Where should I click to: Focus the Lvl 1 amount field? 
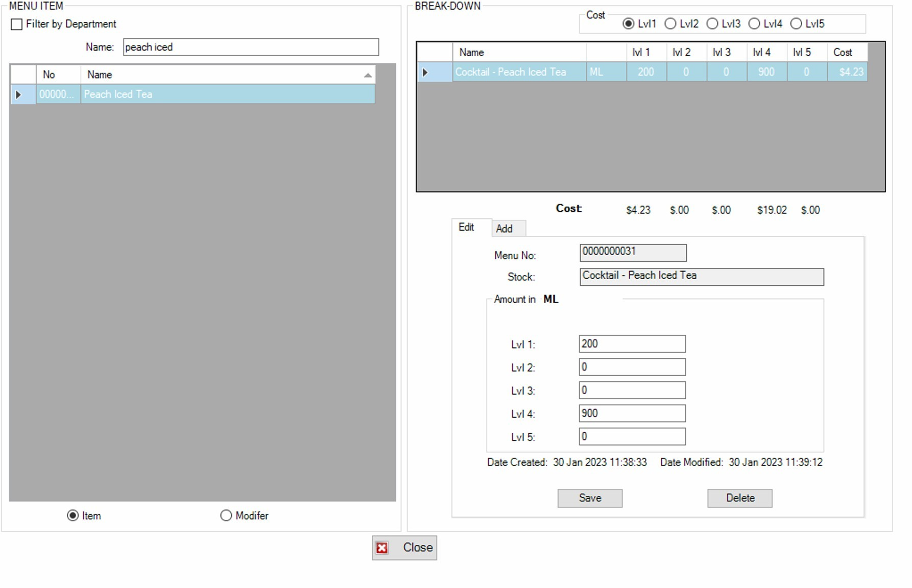pyautogui.click(x=632, y=344)
